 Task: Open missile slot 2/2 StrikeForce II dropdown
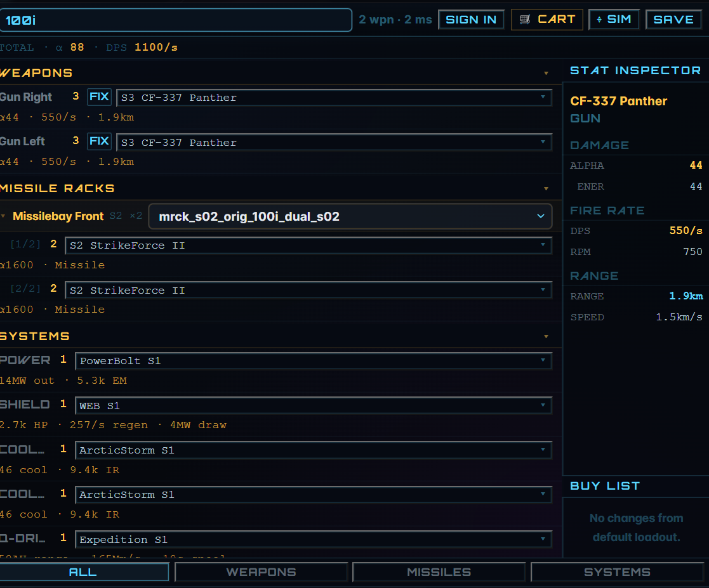tap(308, 290)
